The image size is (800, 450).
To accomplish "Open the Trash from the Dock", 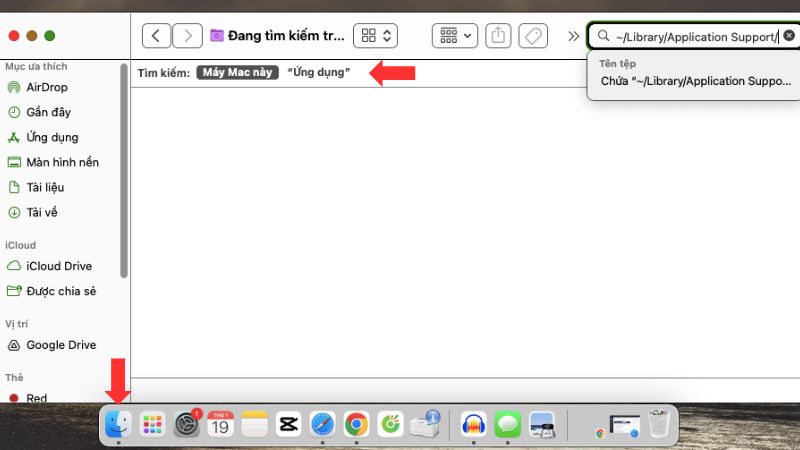I will (659, 423).
